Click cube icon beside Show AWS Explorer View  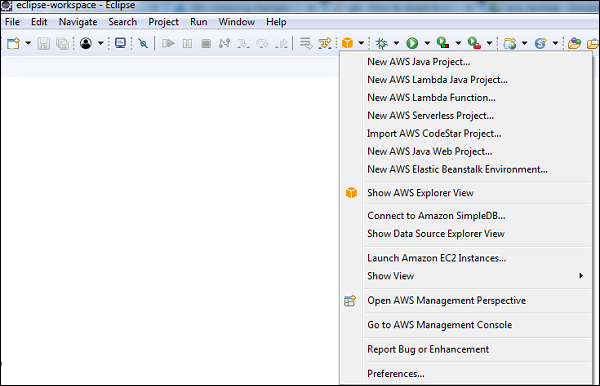pos(351,193)
